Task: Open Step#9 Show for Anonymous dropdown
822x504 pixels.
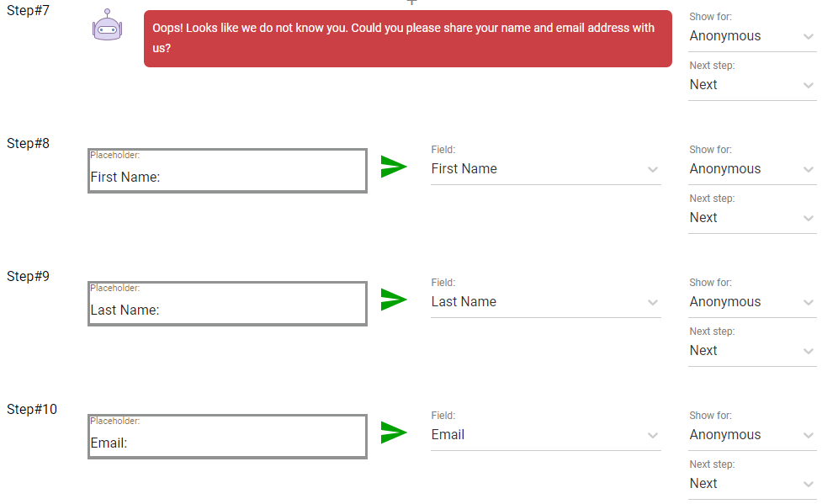Action: coord(752,302)
